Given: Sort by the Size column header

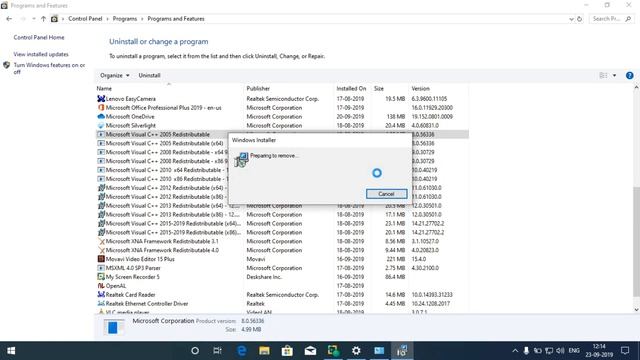Looking at the screenshot, I should pos(379,89).
